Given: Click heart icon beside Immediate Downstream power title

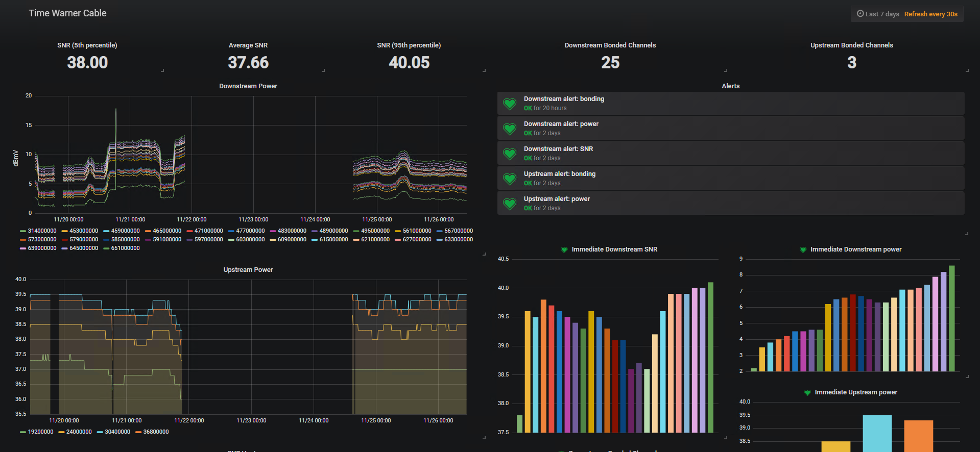Looking at the screenshot, I should point(803,249).
